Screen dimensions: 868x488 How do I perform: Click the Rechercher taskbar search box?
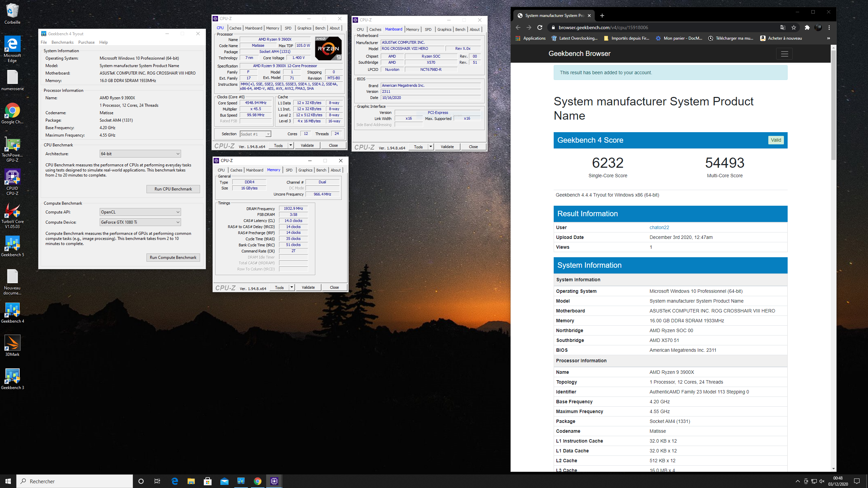point(75,481)
